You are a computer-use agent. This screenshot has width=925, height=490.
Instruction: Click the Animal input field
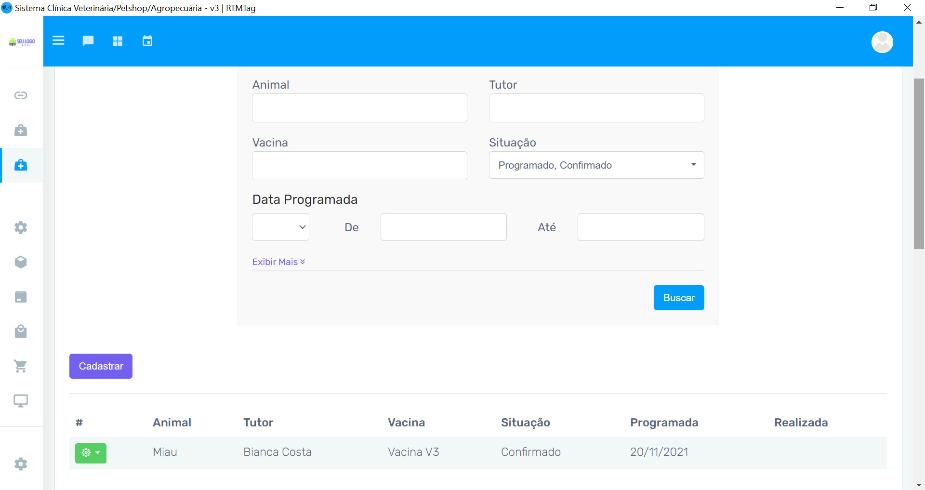[x=359, y=108]
